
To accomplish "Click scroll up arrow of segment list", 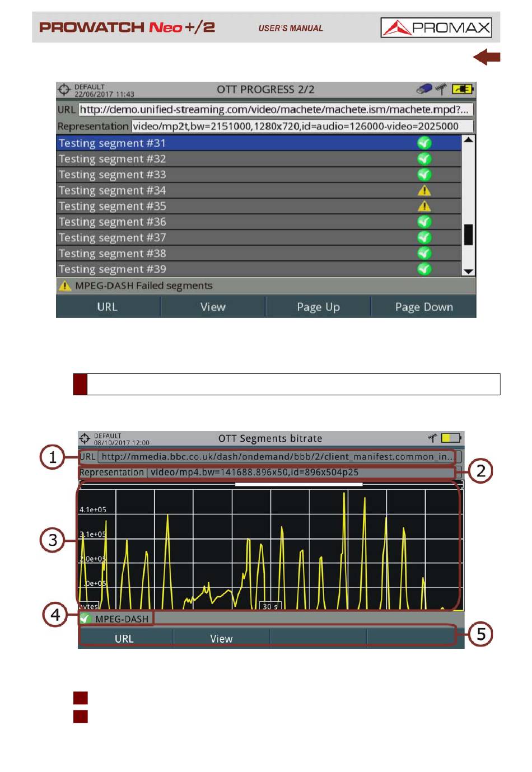I will click(469, 139).
